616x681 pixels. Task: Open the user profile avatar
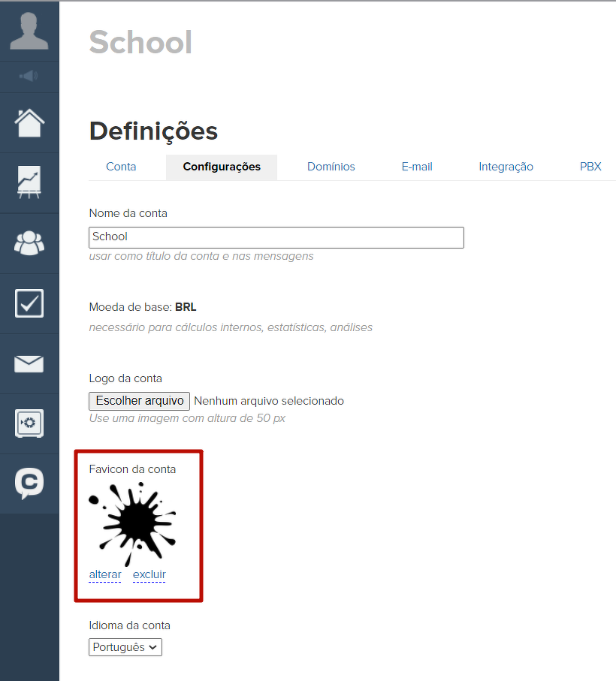point(29,32)
